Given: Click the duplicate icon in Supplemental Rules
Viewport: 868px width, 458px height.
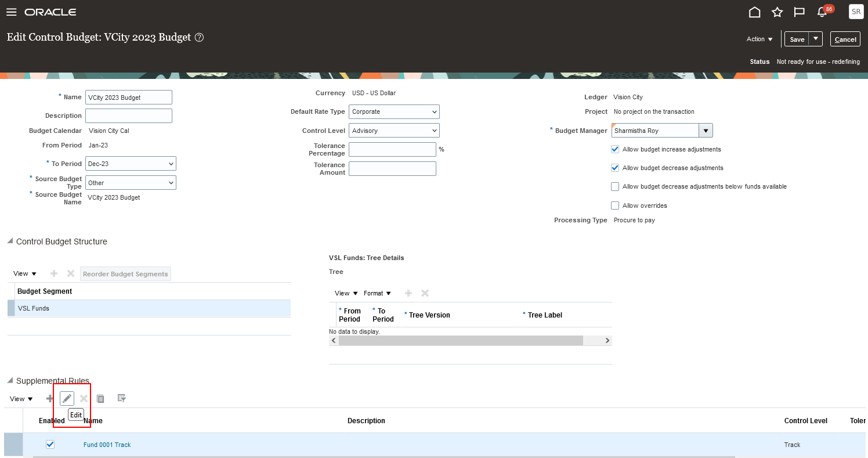Looking at the screenshot, I should (100, 398).
